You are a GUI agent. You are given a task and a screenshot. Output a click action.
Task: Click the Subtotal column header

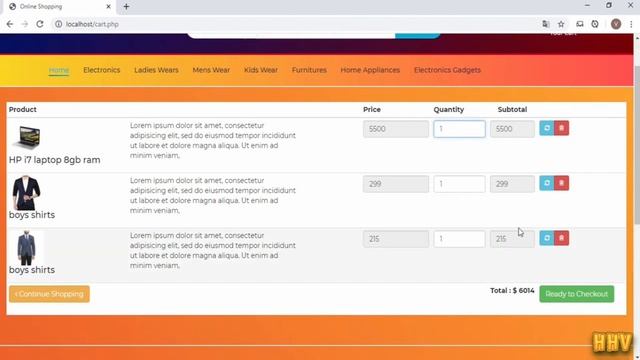coord(512,109)
